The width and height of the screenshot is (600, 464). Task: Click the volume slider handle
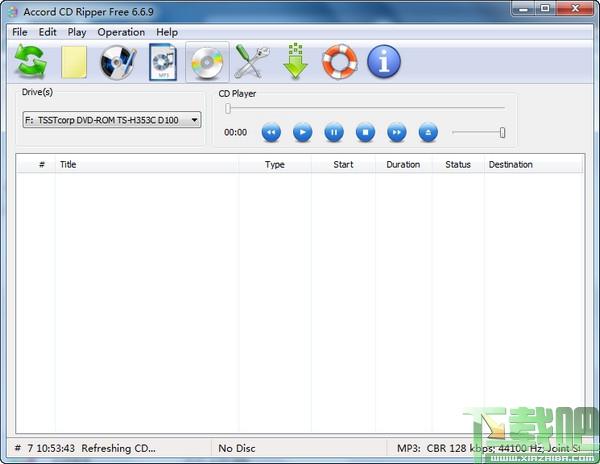point(502,132)
